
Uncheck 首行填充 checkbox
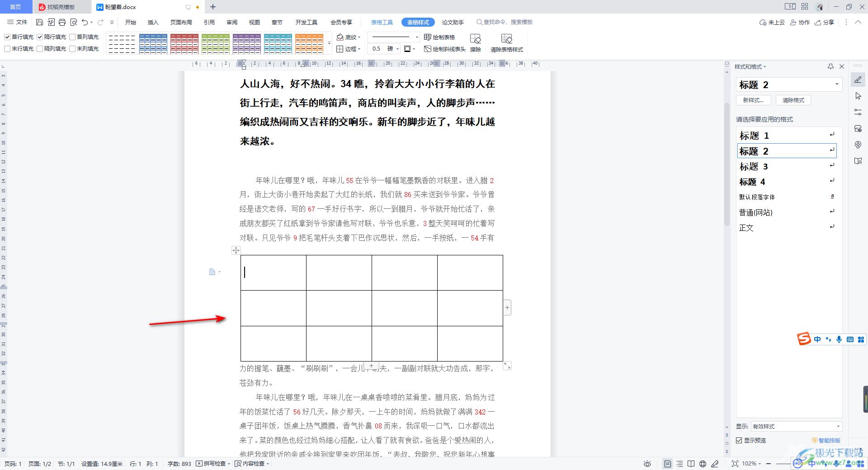coord(7,37)
